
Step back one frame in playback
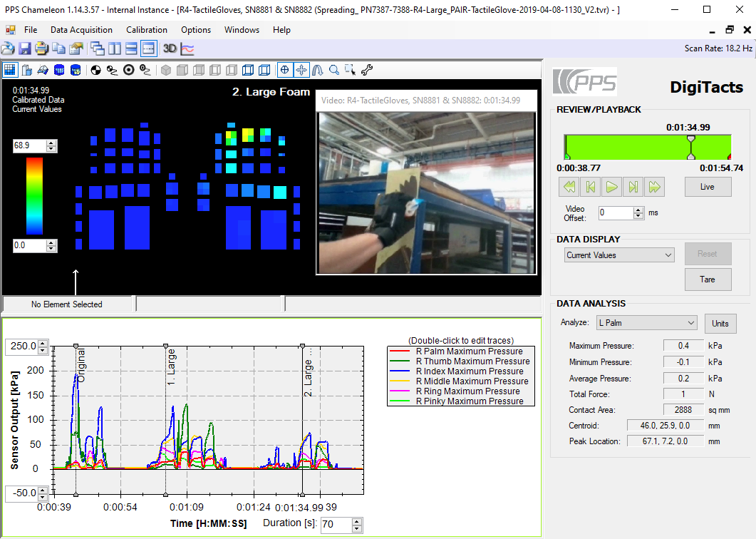pyautogui.click(x=590, y=187)
